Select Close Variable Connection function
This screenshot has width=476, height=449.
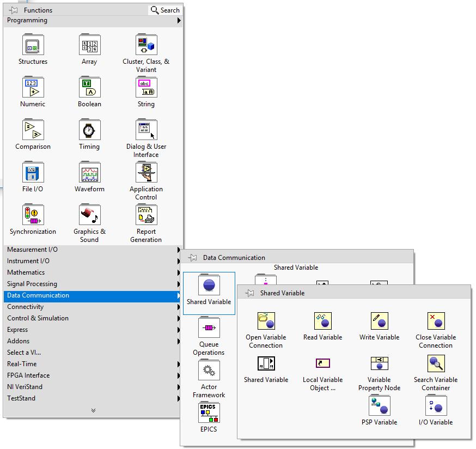[x=436, y=321]
